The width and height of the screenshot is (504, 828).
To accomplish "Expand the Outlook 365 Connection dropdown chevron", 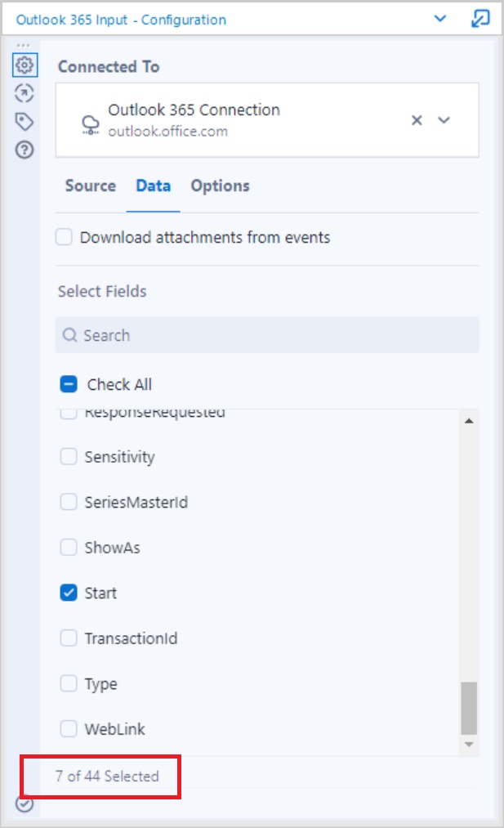I will click(x=444, y=120).
